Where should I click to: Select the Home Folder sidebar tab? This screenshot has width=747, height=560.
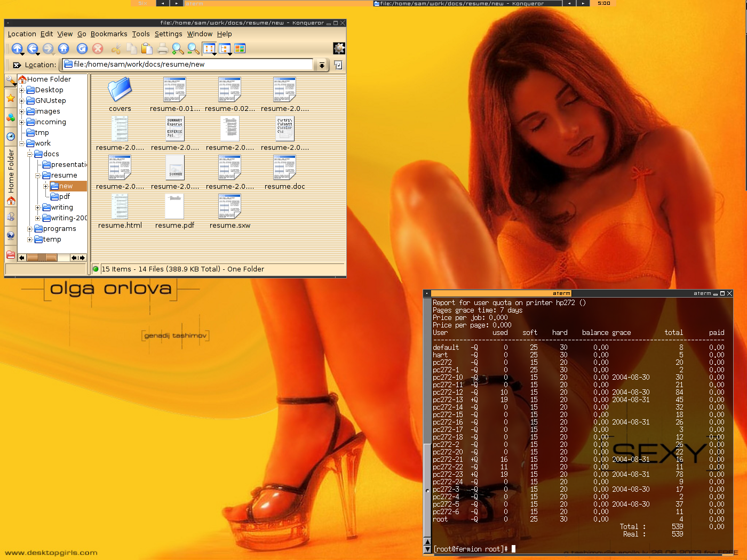[11, 177]
